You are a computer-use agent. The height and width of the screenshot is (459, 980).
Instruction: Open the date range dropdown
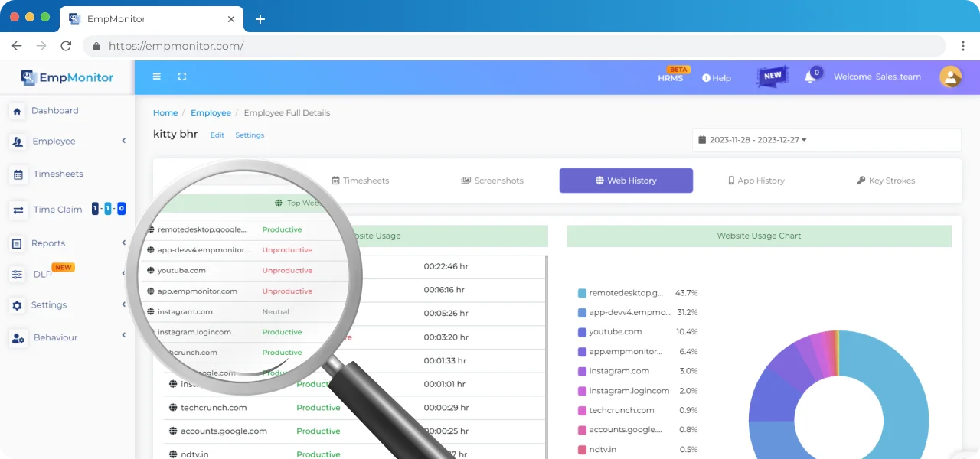[827, 140]
